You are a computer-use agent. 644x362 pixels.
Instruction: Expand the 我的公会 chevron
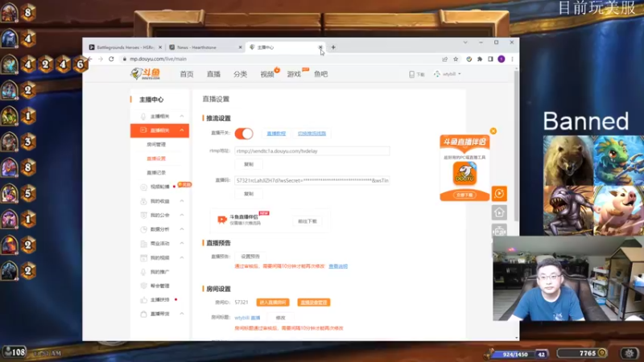point(182,215)
